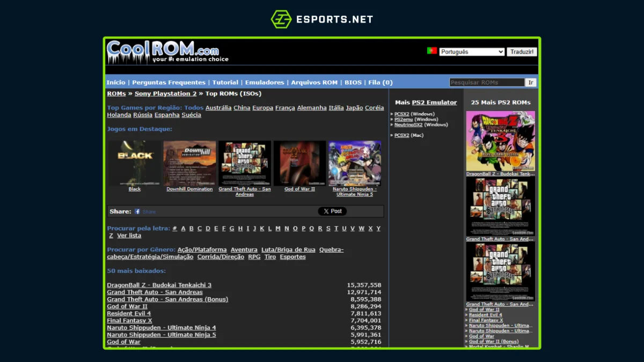The height and width of the screenshot is (362, 644).
Task: Click the Ver lista link
Action: 129,235
